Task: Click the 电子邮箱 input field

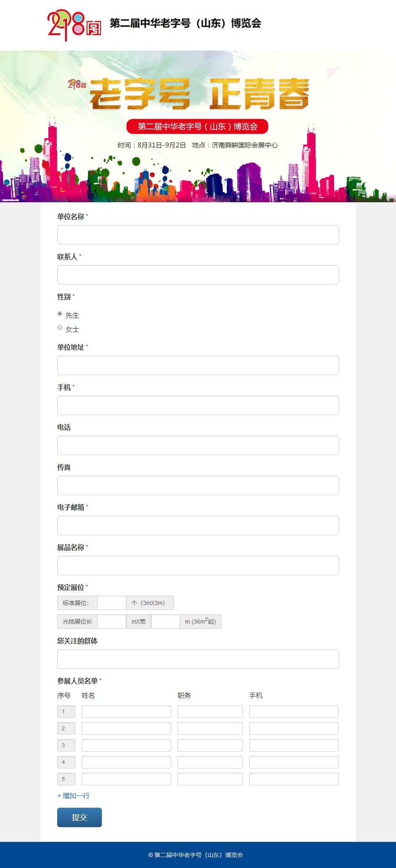Action: (198, 525)
